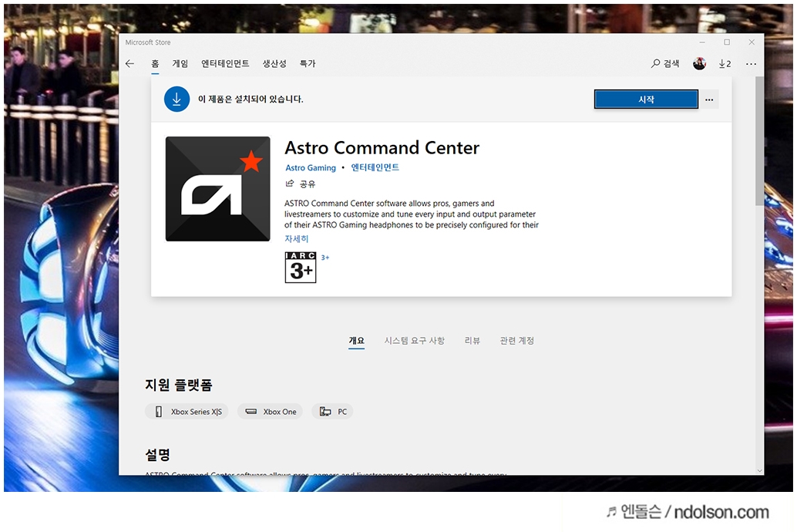Open the Astro Gaming publisher link
Screen dimensions: 797x532
[x=311, y=168]
